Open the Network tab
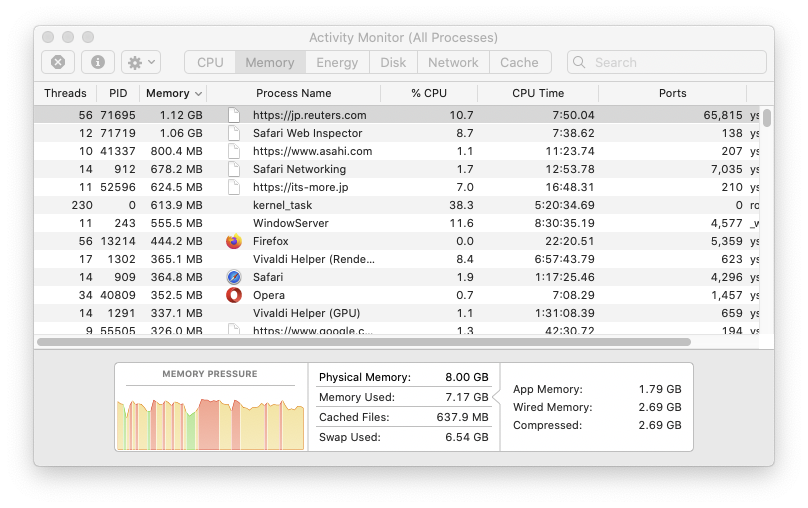808x508 pixels. [x=453, y=62]
